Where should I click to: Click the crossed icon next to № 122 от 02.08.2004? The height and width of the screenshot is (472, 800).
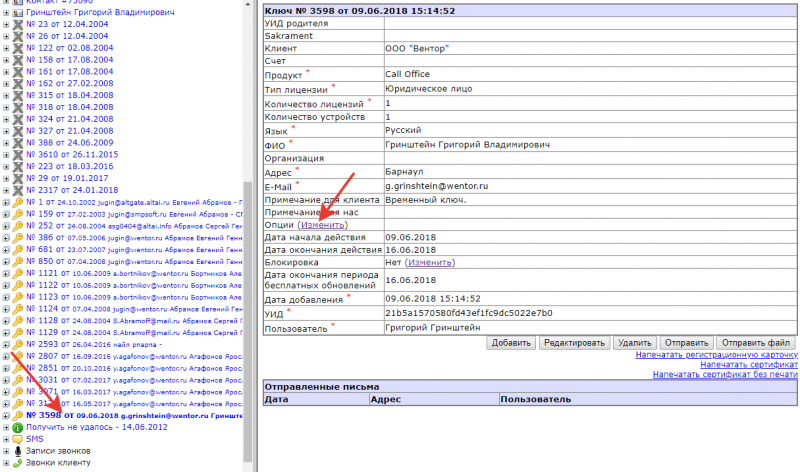[x=18, y=48]
